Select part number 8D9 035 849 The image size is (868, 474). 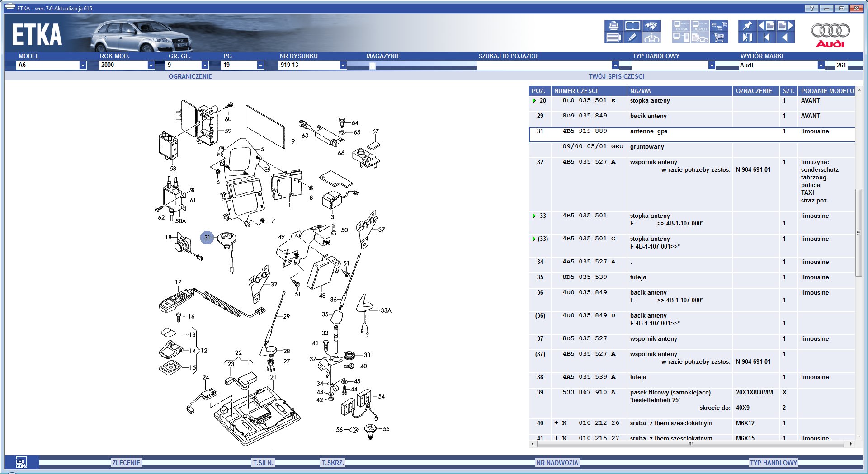tap(585, 116)
